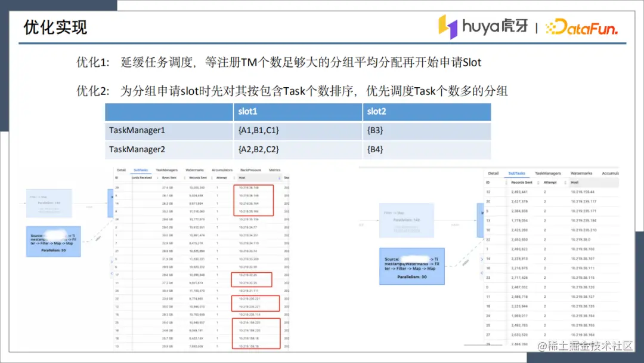This screenshot has height=363, width=644.
Task: Select the Source Parallelism 30 node in left graph
Action: pyautogui.click(x=54, y=241)
